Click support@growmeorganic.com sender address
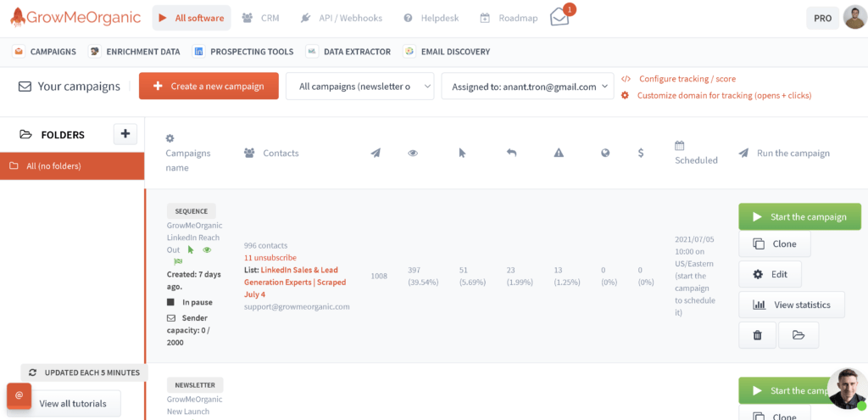868x420 pixels. (x=297, y=306)
